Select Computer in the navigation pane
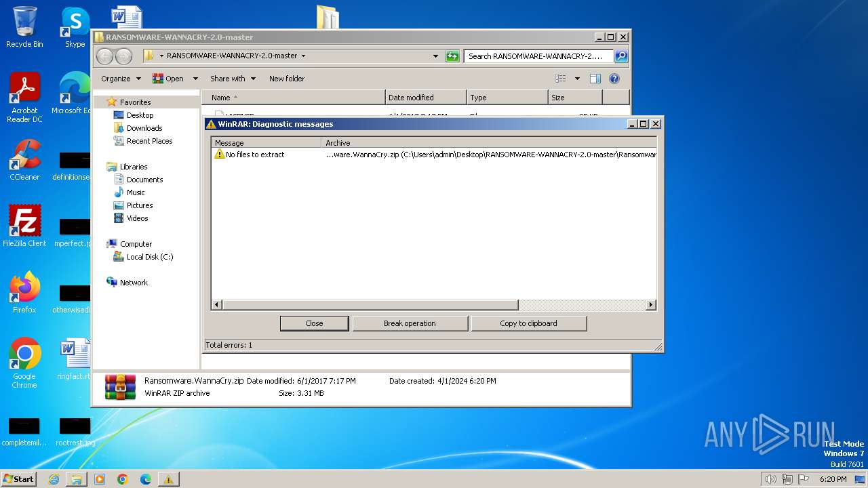 [136, 244]
